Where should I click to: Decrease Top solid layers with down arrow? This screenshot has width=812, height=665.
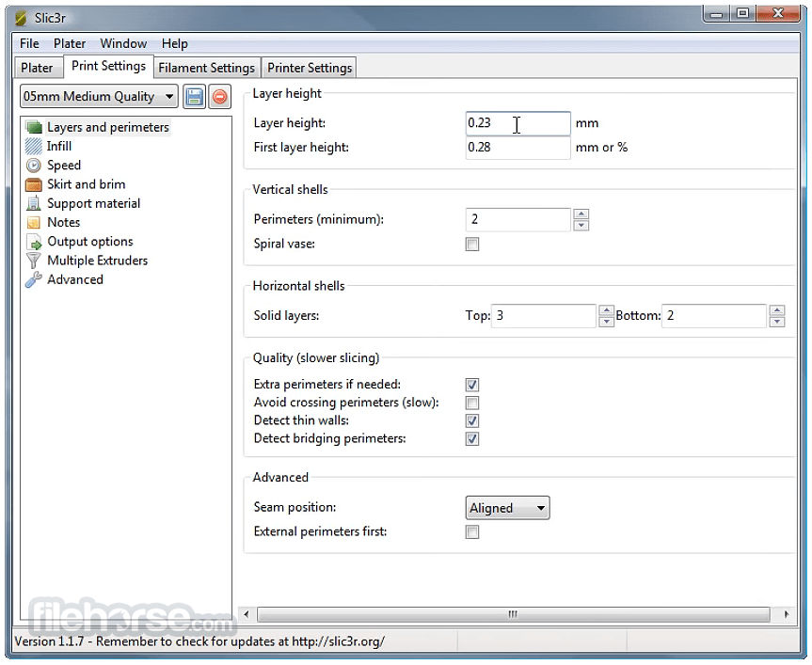point(606,322)
